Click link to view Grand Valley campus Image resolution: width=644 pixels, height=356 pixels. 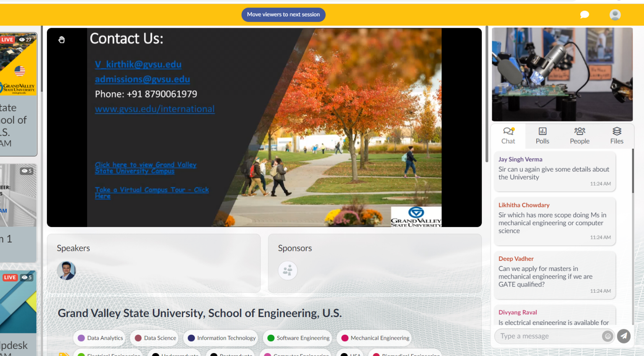coord(145,168)
